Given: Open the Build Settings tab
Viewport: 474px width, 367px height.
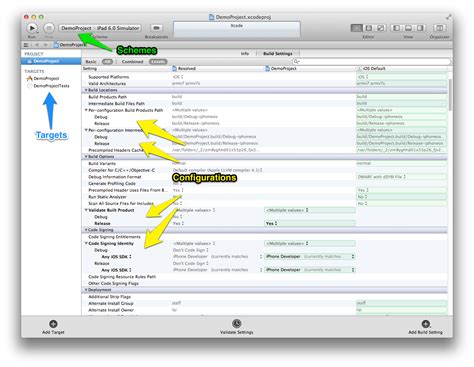Looking at the screenshot, I should 278,54.
